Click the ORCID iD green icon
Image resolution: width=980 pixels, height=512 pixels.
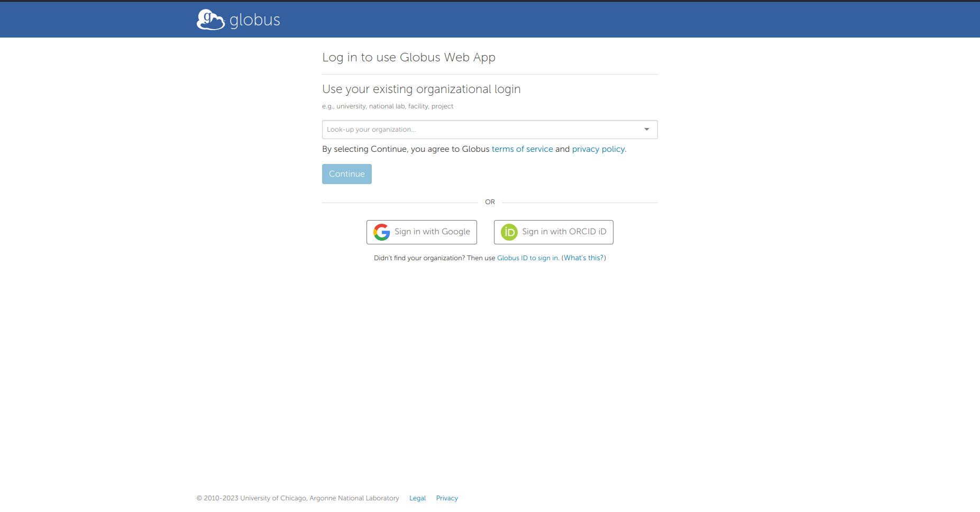point(509,232)
